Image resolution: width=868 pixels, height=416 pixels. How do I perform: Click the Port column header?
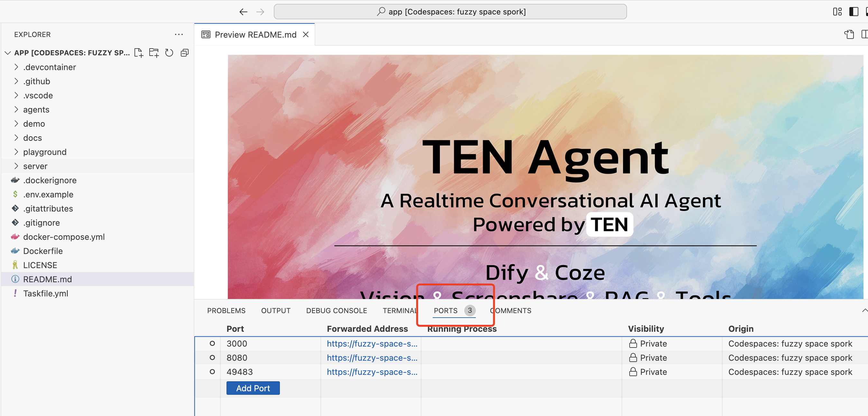pos(235,329)
